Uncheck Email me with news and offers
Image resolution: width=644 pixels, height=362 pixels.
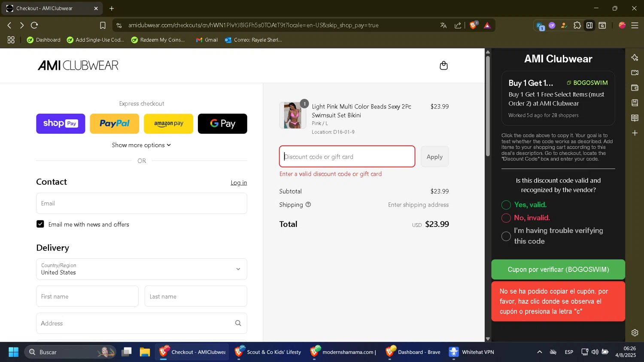pos(40,224)
